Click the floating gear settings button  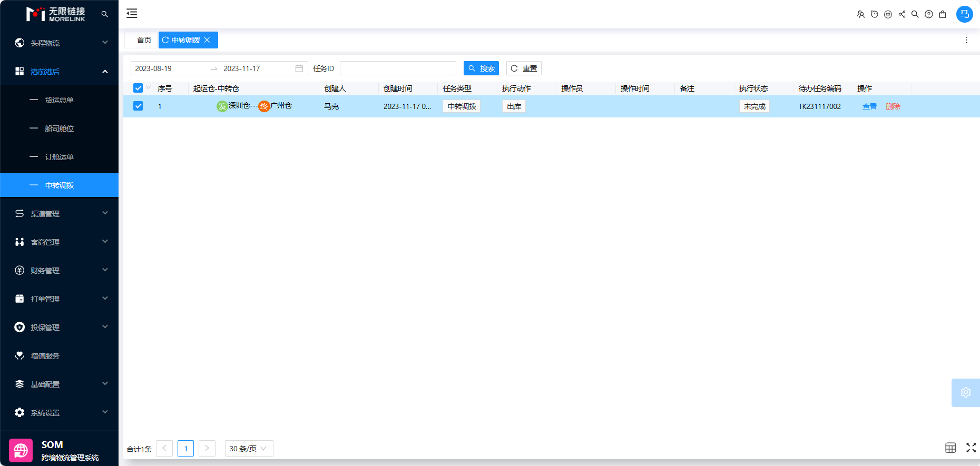pos(965,392)
